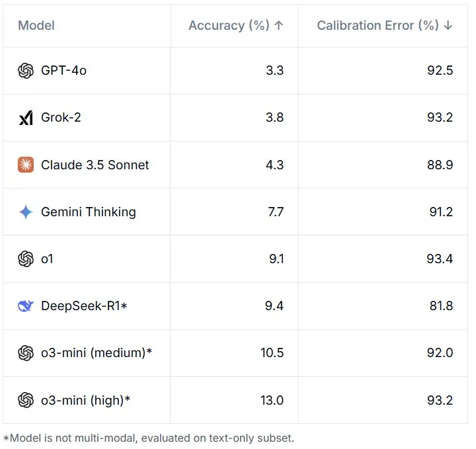Image resolution: width=476 pixels, height=449 pixels.
Task: Click the DeepSeek whale logo
Action: [x=26, y=306]
